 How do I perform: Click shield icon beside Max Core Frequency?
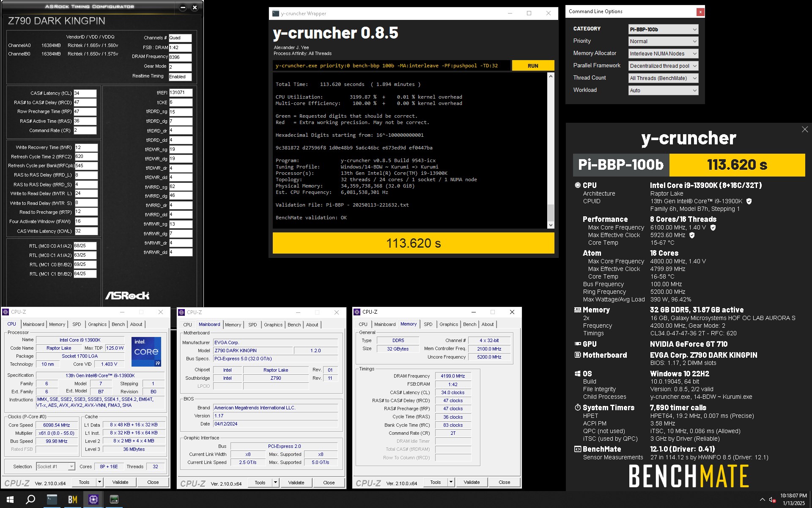(x=713, y=227)
